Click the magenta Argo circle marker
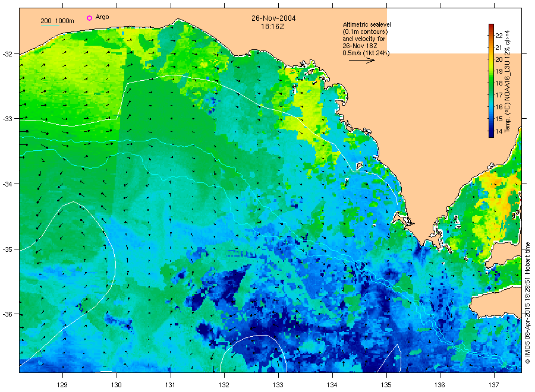This screenshot has height=392, width=535. click(89, 18)
